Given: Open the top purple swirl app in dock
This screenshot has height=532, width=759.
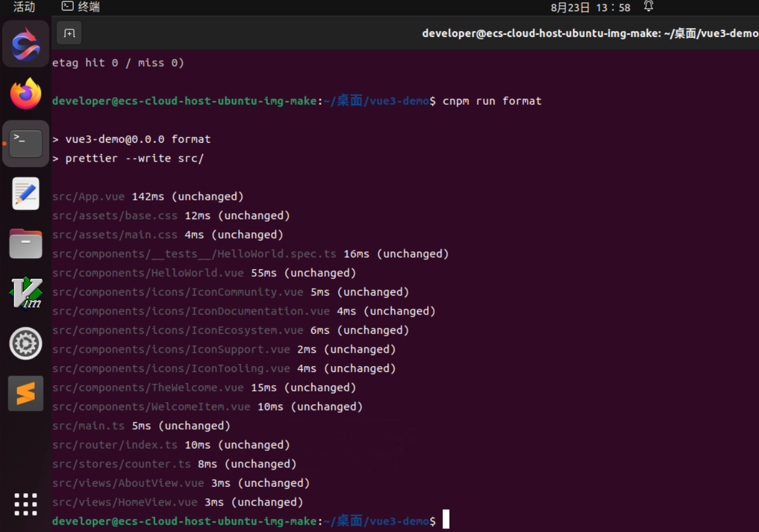Looking at the screenshot, I should 26,44.
